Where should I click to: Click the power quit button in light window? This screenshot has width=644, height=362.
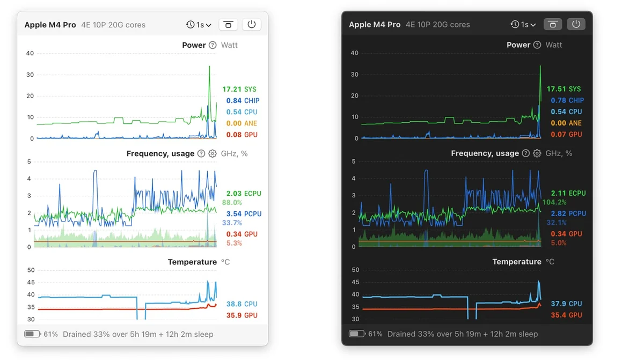point(252,25)
